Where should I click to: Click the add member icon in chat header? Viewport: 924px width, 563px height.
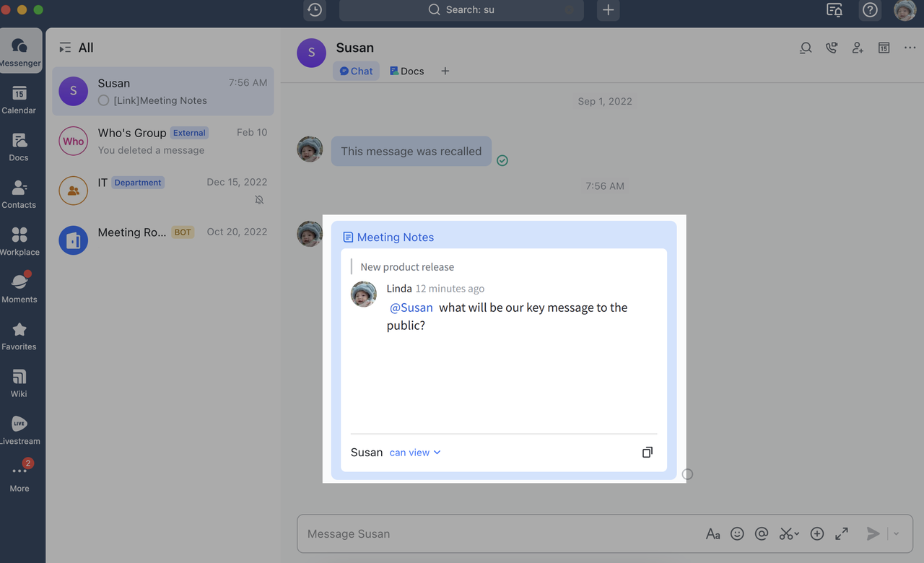tap(858, 48)
